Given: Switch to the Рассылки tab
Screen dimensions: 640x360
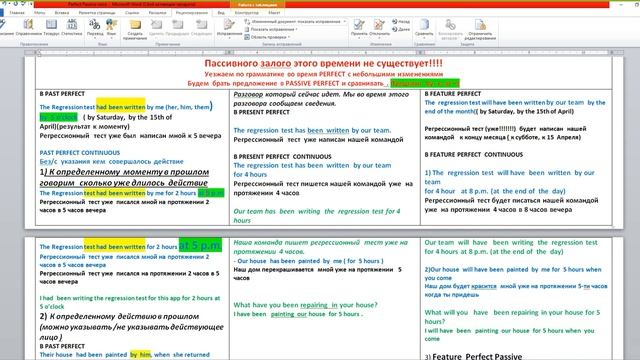Looking at the screenshot, I should point(157,13).
